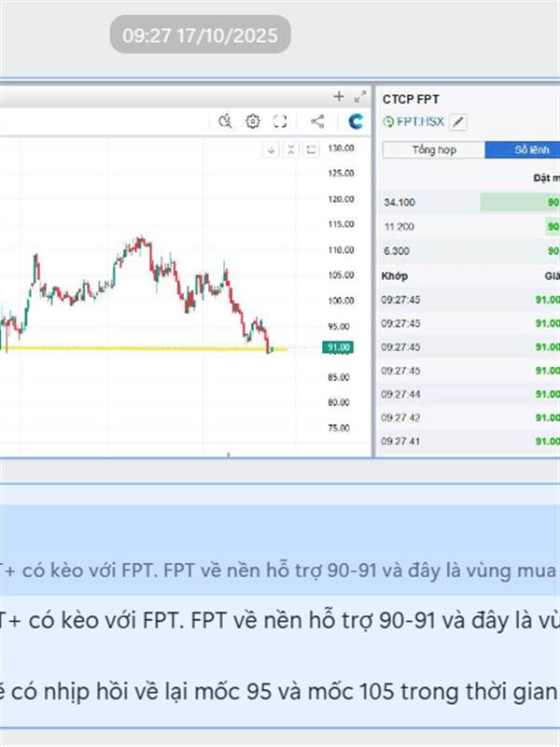Viewport: 560px width, 747px height.
Task: Click the collapse arrows chart control
Action: point(291,150)
